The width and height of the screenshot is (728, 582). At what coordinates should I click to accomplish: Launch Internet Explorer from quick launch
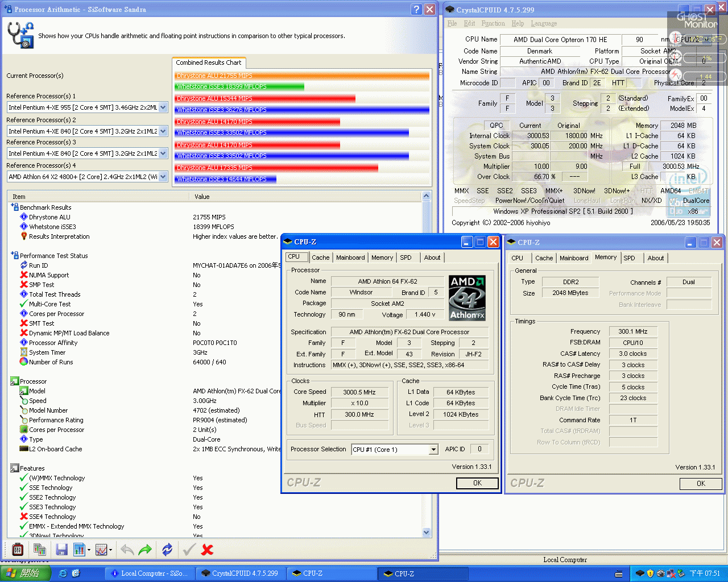[63, 573]
